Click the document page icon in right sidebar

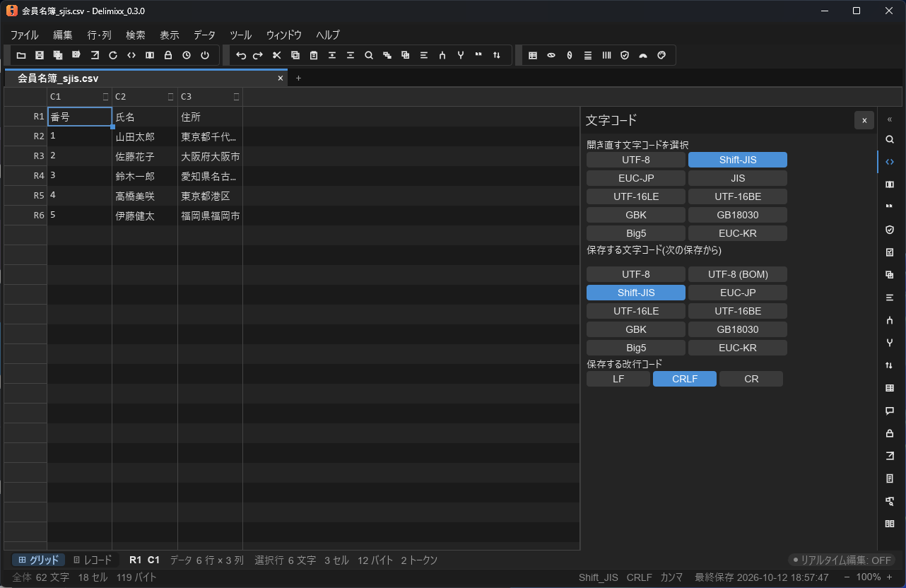890,478
